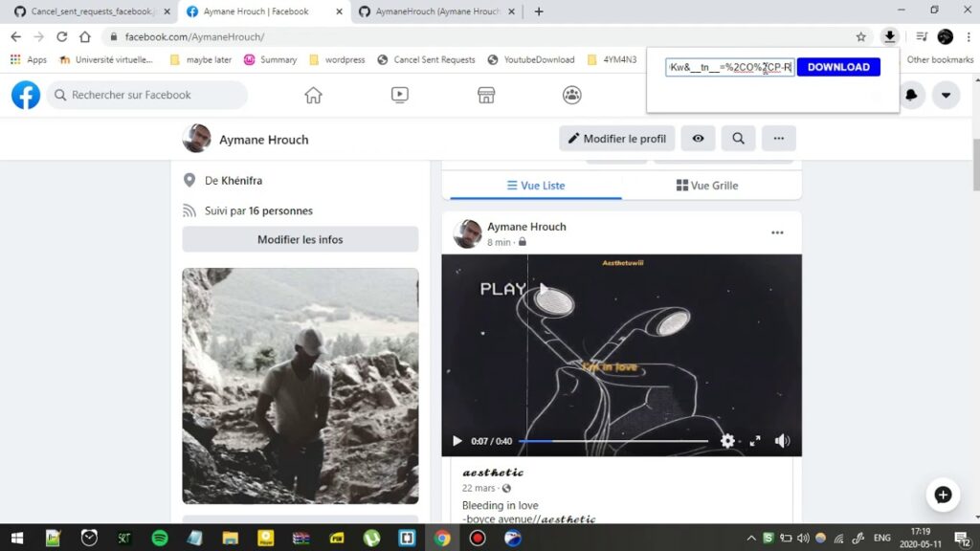Go to Facebook Home feed icon
The height and width of the screenshot is (551, 980).
tap(313, 95)
